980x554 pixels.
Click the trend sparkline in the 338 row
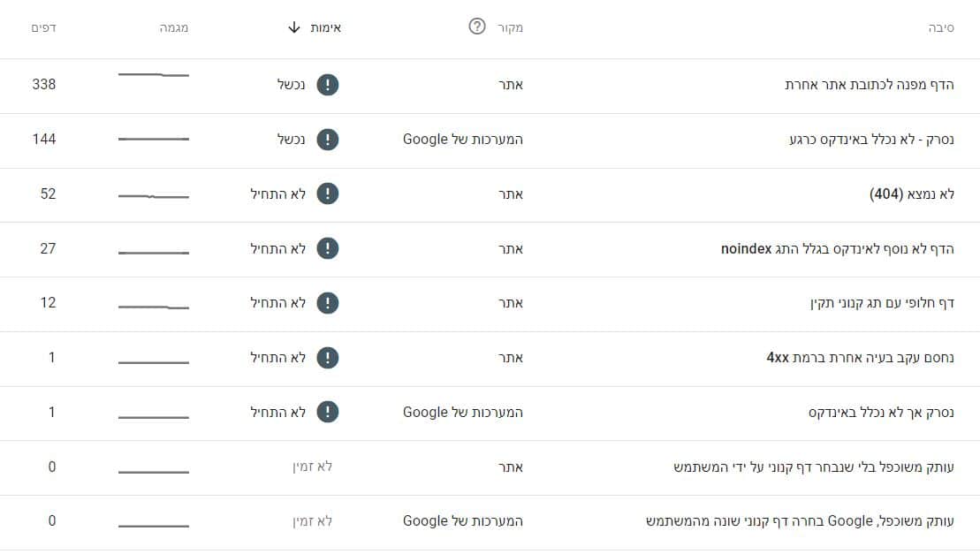click(154, 75)
